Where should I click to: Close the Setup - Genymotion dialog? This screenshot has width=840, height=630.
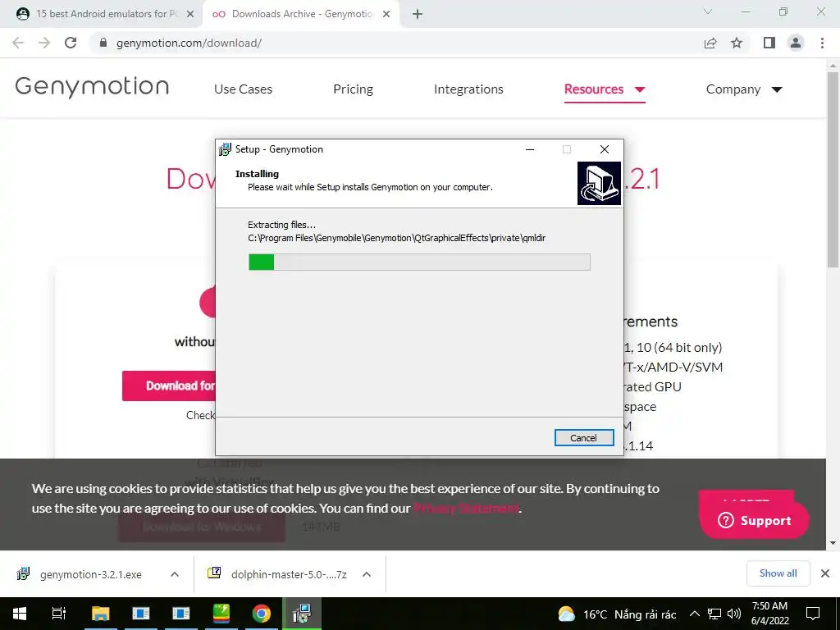(x=605, y=149)
